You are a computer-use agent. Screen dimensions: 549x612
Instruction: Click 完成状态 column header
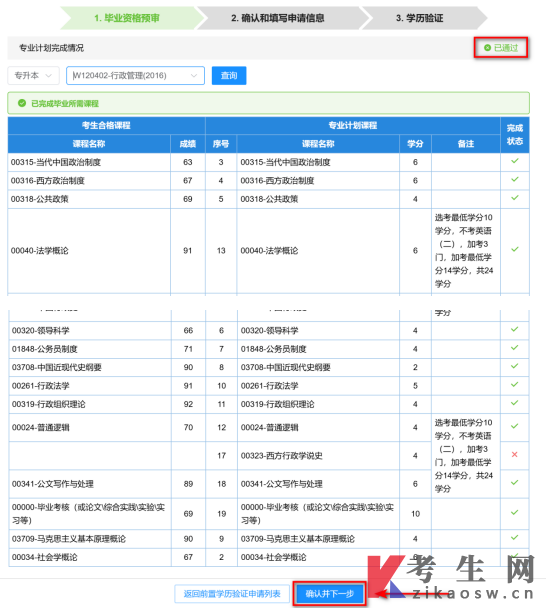tap(515, 135)
